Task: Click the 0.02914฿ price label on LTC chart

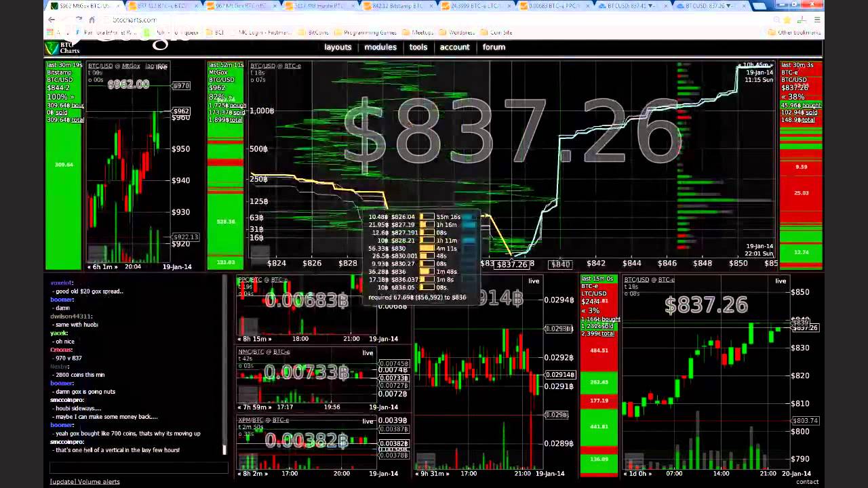Action: coord(560,375)
